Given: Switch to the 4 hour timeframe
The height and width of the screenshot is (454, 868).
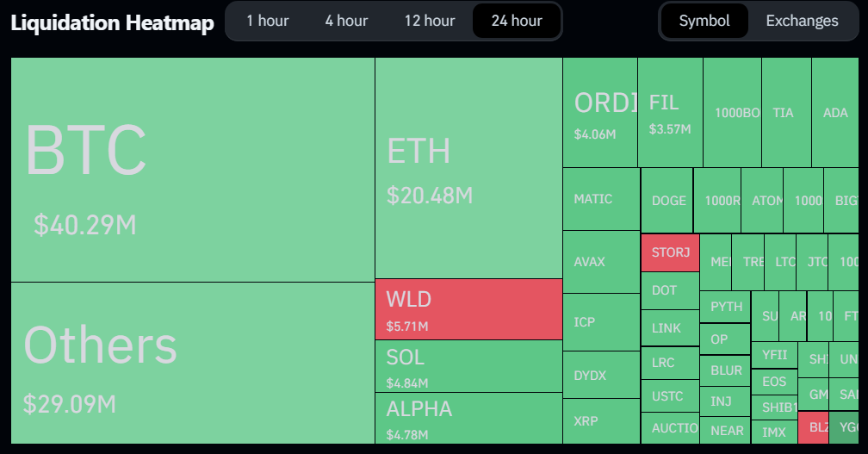Looking at the screenshot, I should [346, 21].
